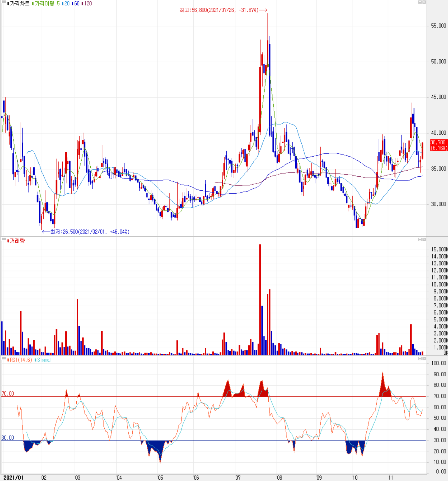
Task: Select the 거래량 volume legend label
Action: (16, 241)
